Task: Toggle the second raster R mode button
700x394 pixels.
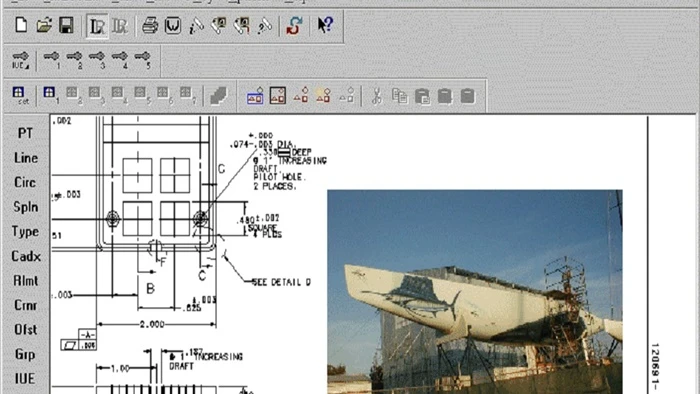Action: [x=120, y=25]
